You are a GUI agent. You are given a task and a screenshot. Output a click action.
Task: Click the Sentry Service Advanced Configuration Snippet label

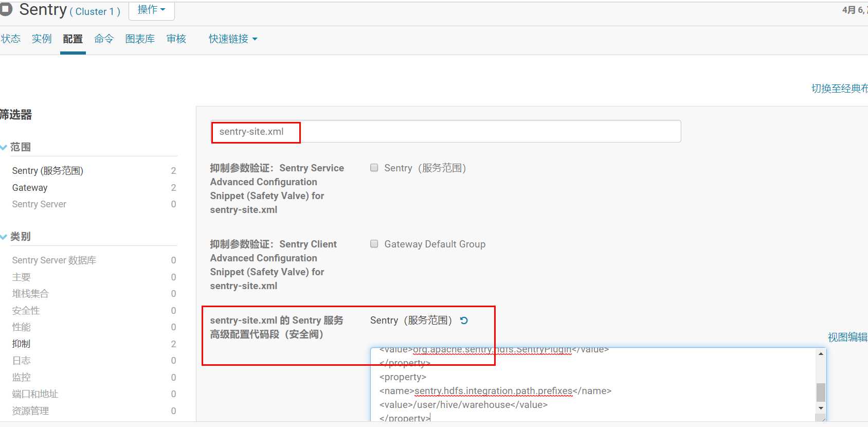click(x=277, y=189)
